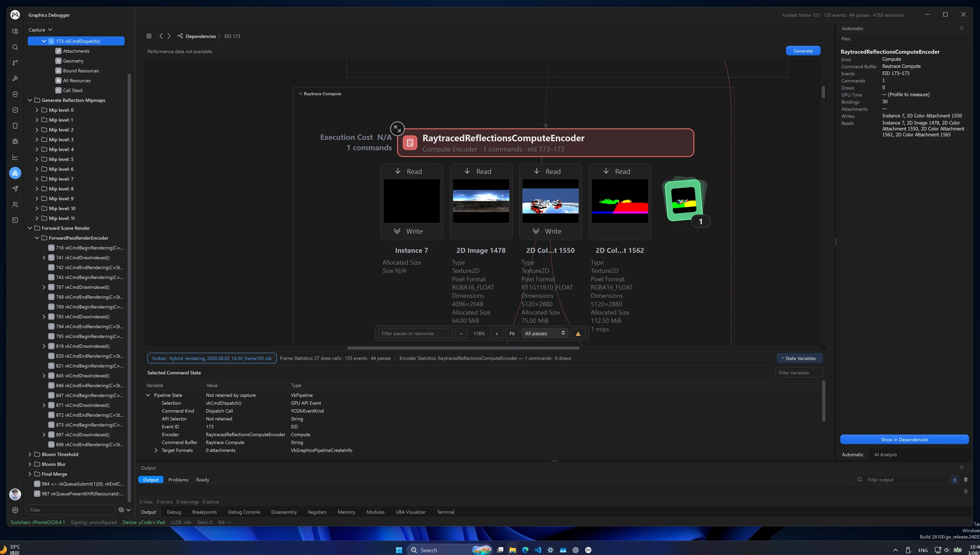Viewport: 980px width, 555px height.
Task: Expand the Final Merge folder
Action: click(x=30, y=474)
